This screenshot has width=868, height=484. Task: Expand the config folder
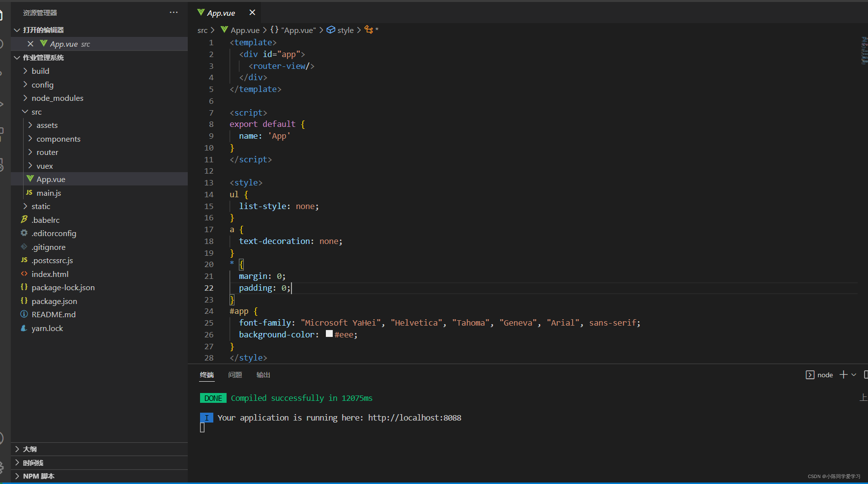[99, 85]
